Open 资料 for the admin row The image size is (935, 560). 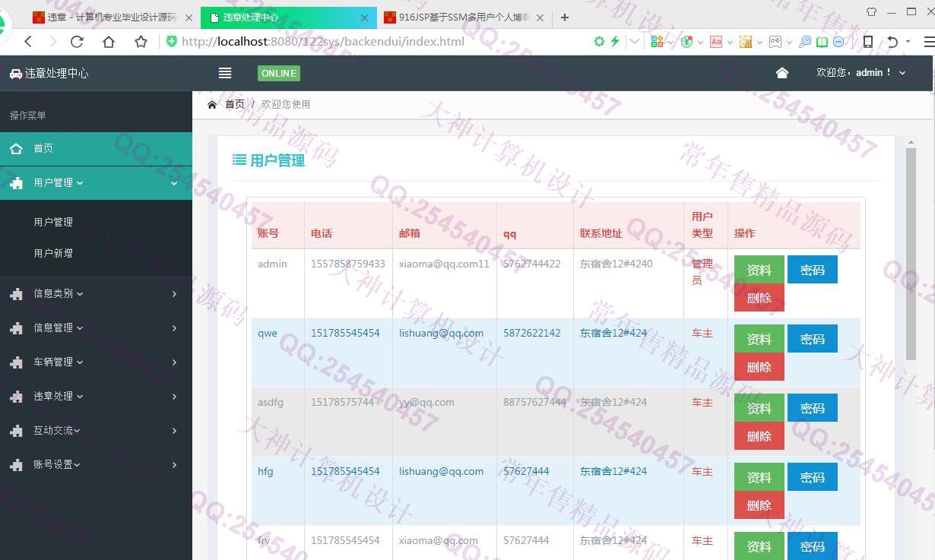(x=759, y=270)
